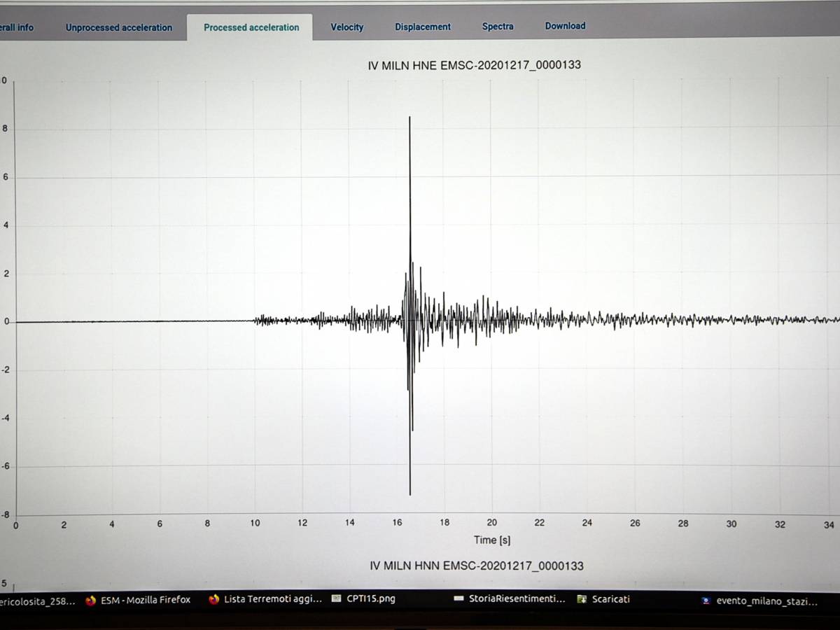This screenshot has height=630, width=840.
Task: Switch to the Velocity tab
Action: tap(346, 27)
